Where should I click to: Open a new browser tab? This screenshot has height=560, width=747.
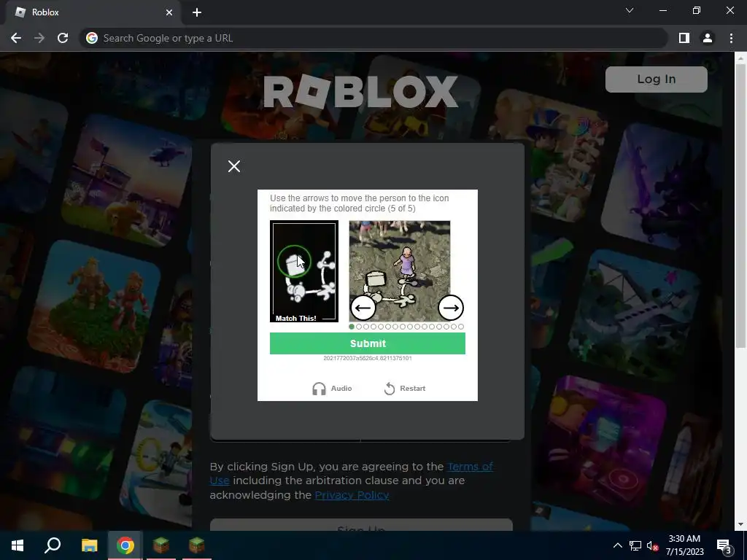pyautogui.click(x=197, y=12)
